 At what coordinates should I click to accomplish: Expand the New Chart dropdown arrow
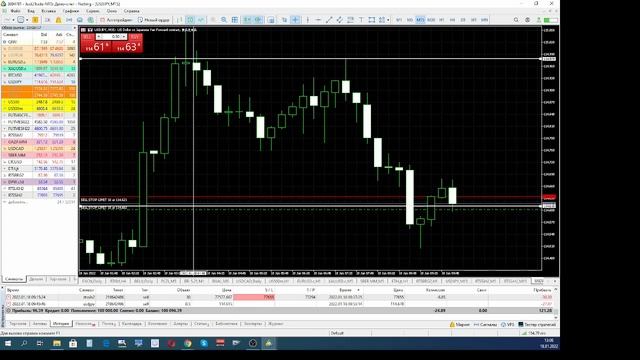[13, 20]
